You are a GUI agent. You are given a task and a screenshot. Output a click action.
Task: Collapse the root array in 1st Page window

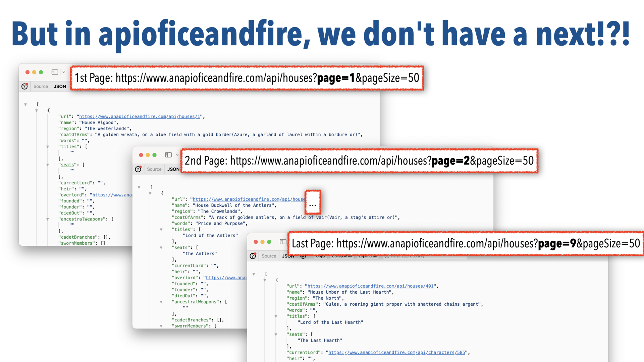point(25,105)
